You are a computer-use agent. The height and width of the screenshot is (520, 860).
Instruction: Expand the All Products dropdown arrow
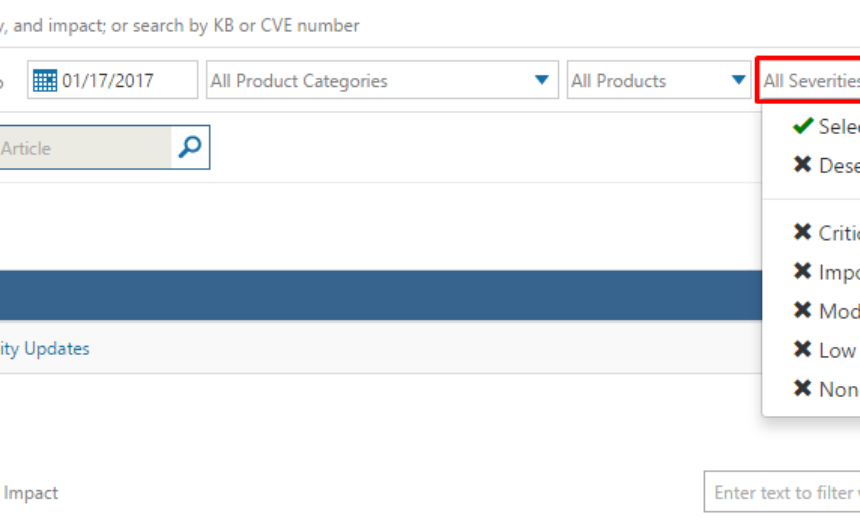click(738, 80)
